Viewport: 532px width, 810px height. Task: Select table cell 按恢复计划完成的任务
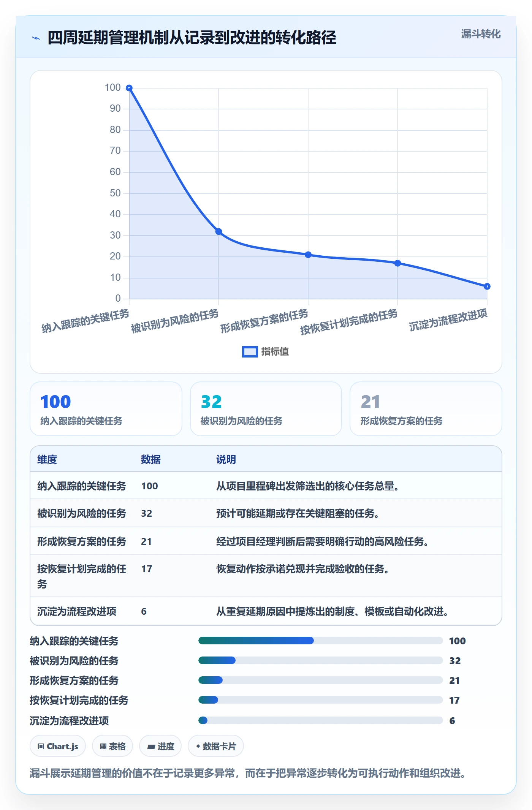pos(82,576)
